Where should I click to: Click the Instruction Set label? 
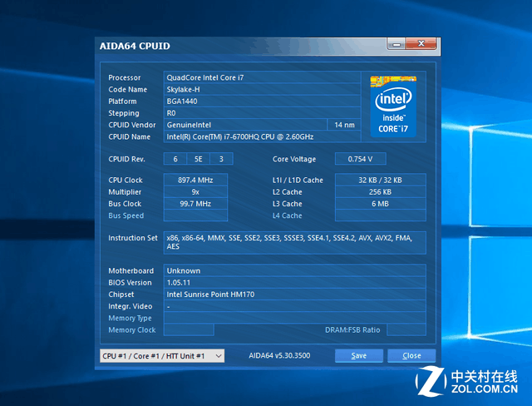pos(133,238)
